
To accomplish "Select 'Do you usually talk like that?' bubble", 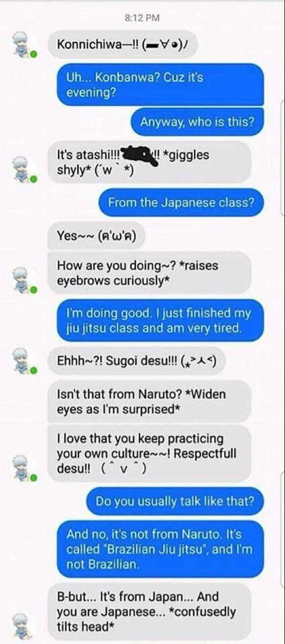I will pos(175,501).
